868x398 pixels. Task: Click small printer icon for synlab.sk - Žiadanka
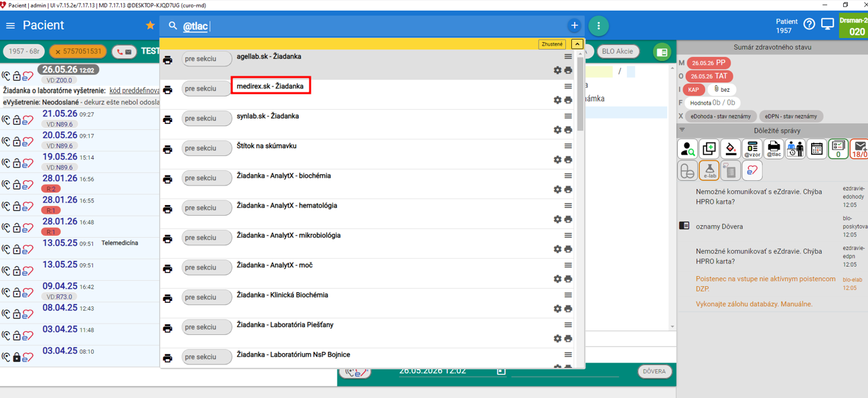(568, 130)
